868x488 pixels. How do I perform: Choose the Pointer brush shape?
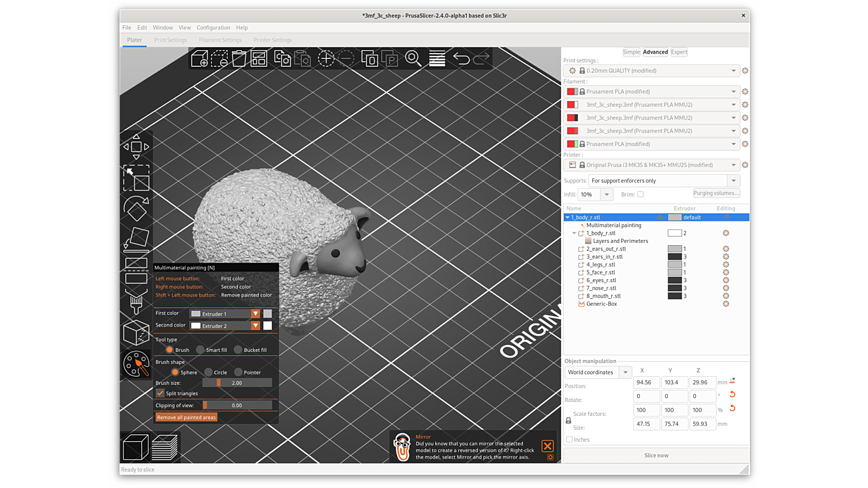(238, 372)
